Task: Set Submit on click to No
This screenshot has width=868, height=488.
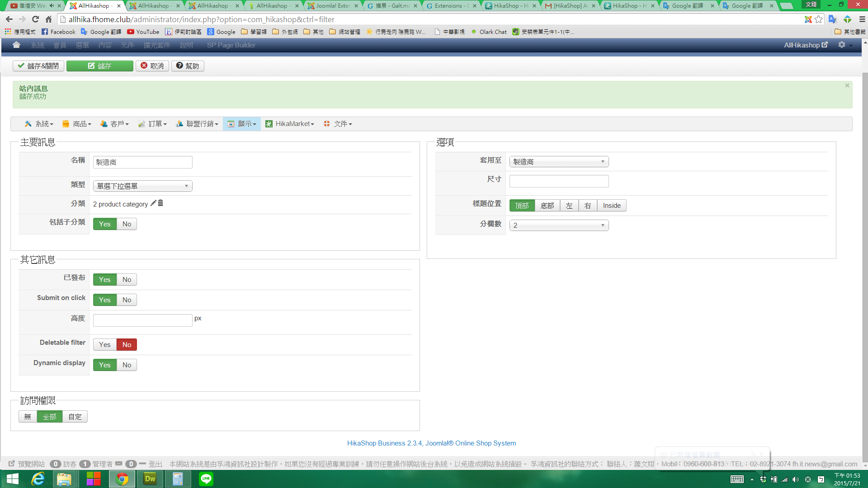Action: coord(127,300)
